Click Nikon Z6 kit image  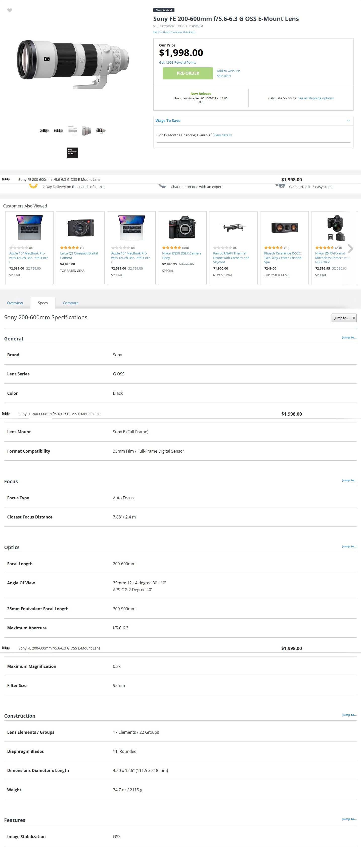point(336,228)
